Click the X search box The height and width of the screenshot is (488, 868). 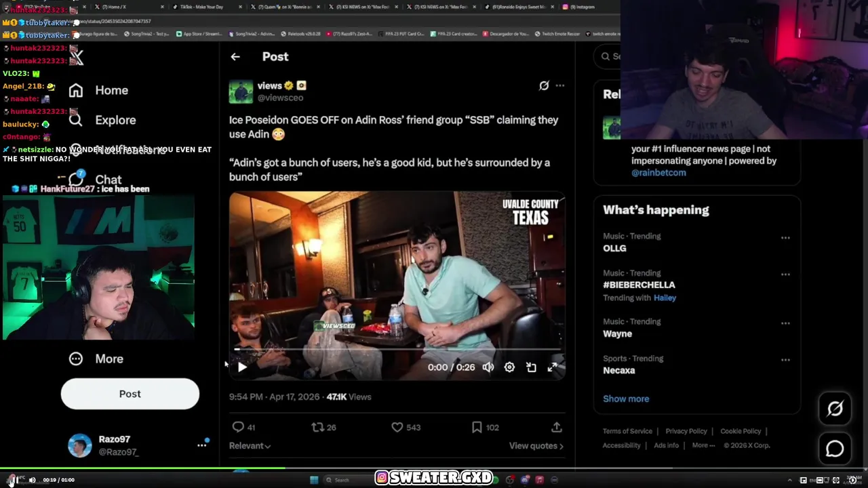[608, 57]
